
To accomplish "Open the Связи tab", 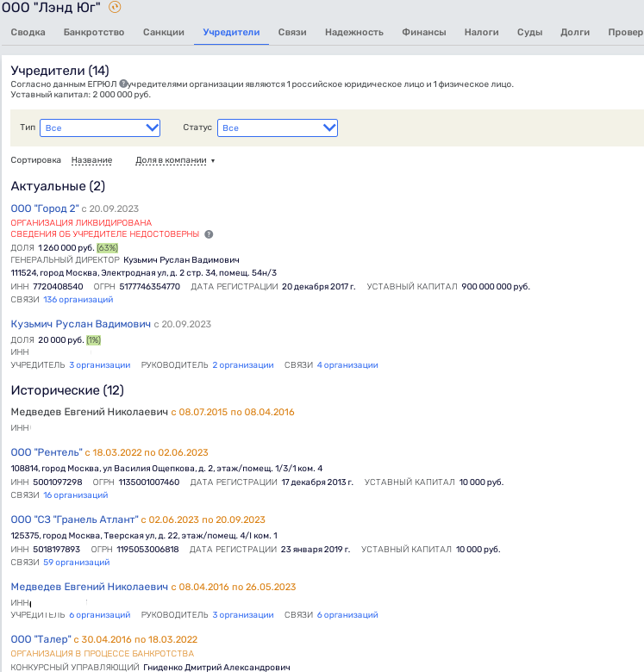I will point(292,32).
